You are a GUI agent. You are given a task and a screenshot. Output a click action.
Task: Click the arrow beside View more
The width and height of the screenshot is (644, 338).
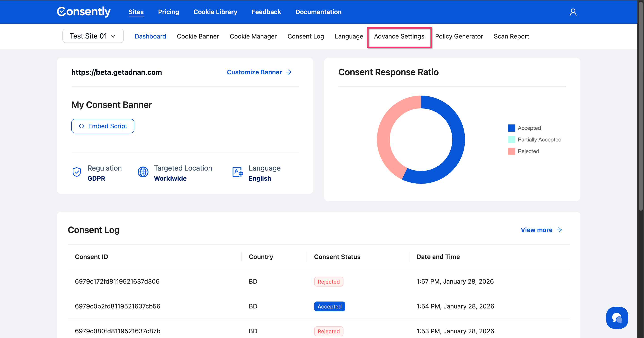(559, 230)
